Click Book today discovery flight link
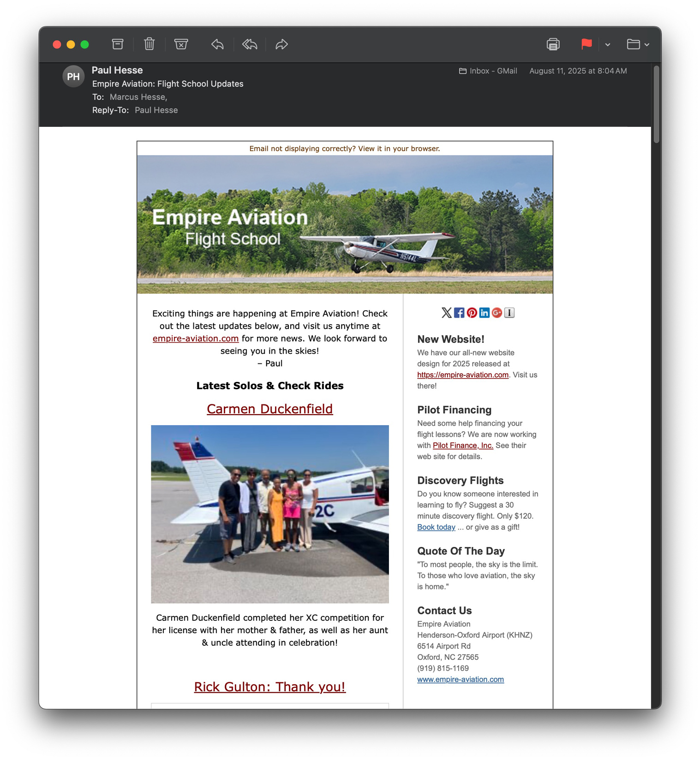700x760 pixels. pos(436,527)
